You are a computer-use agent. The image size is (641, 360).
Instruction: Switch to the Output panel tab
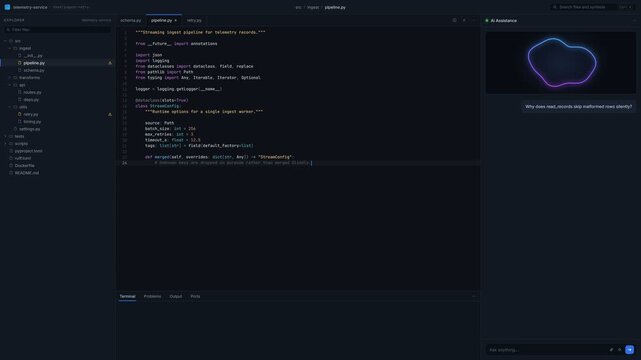(176, 296)
